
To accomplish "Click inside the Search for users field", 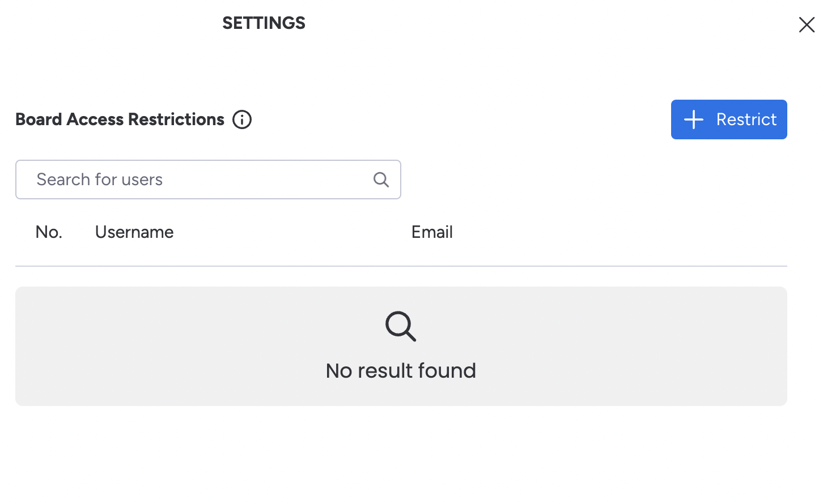I will pyautogui.click(x=170, y=179).
